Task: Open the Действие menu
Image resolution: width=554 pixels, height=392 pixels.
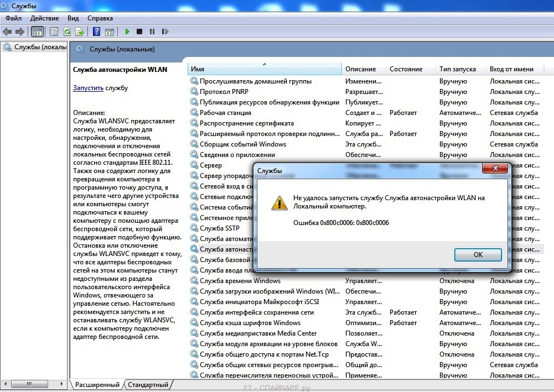Action: point(44,18)
